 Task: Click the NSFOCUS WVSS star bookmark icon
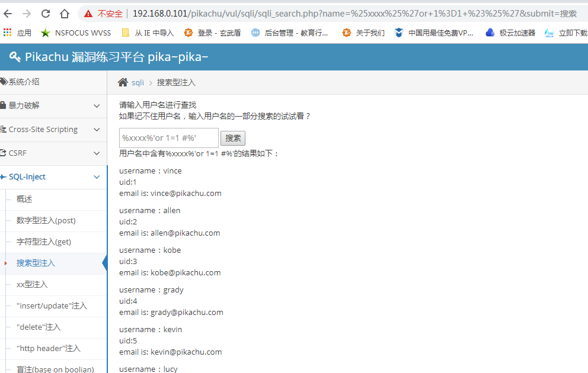pyautogui.click(x=45, y=33)
